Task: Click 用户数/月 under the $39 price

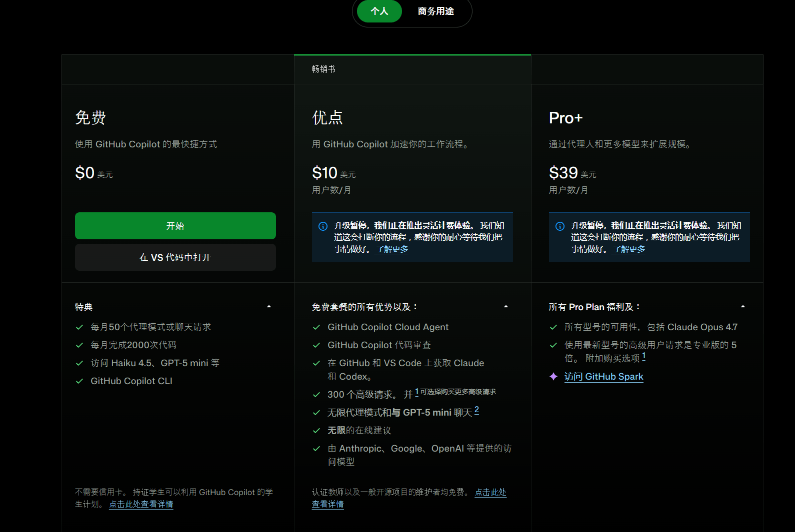Action: point(568,190)
